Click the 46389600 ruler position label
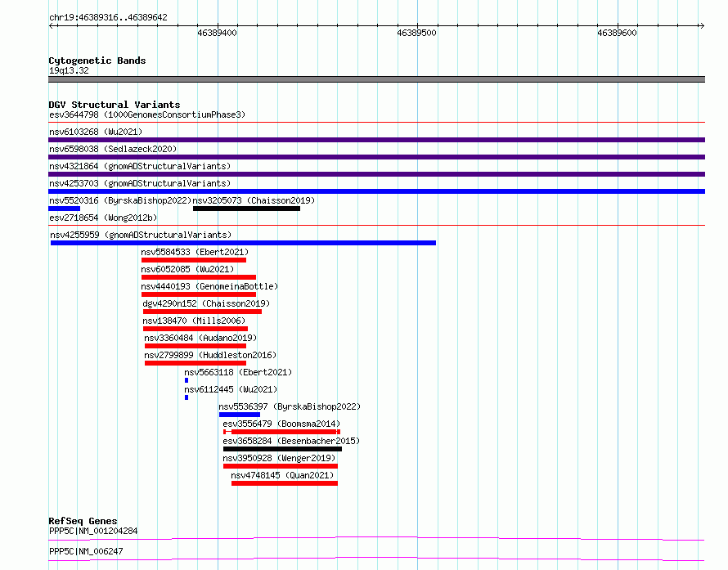 coord(617,33)
